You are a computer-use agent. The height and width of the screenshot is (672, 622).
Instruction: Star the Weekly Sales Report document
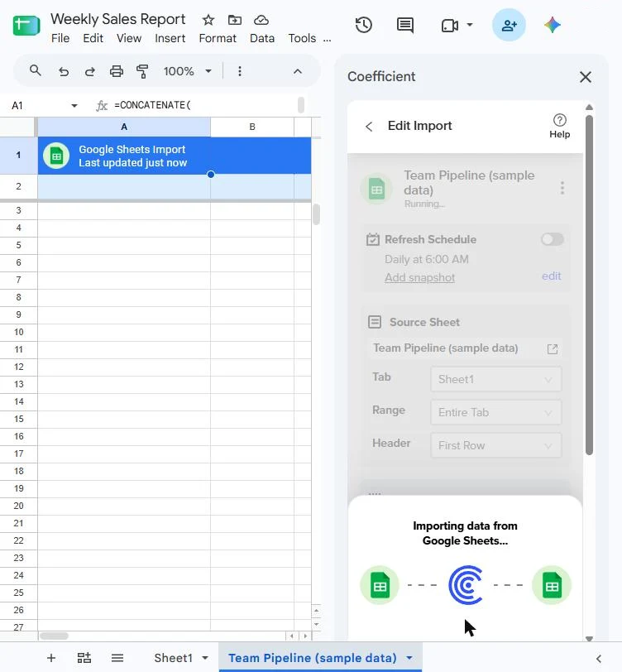[208, 20]
